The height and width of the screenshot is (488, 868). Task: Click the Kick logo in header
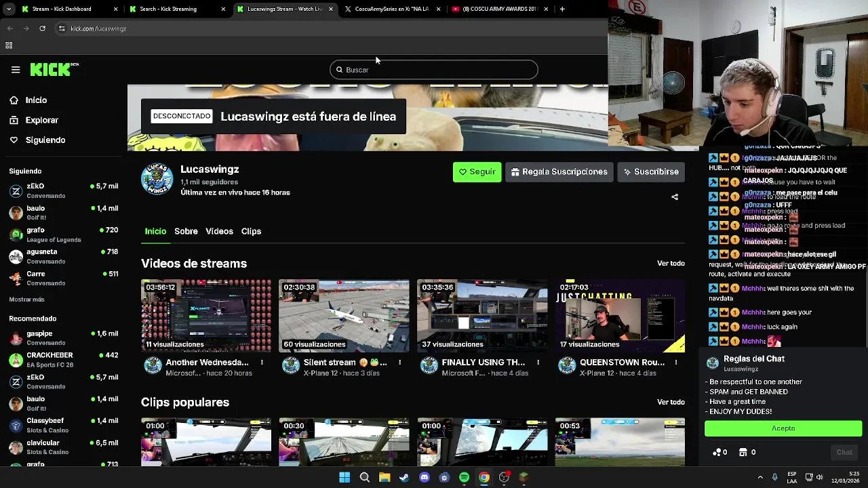tap(54, 69)
